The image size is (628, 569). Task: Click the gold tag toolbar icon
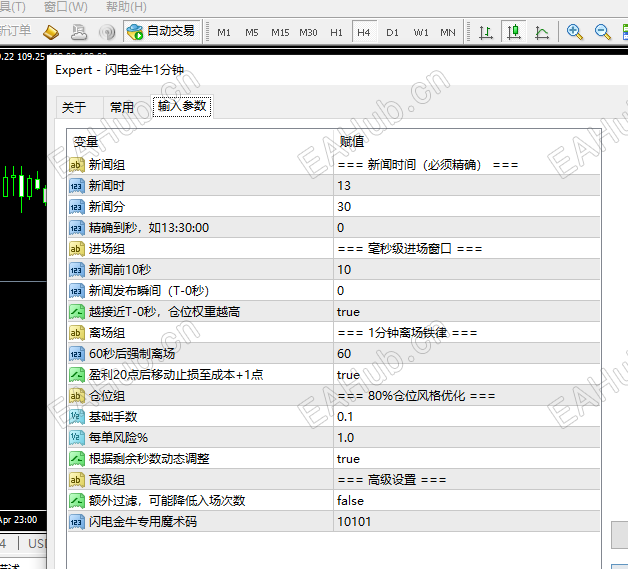51,32
